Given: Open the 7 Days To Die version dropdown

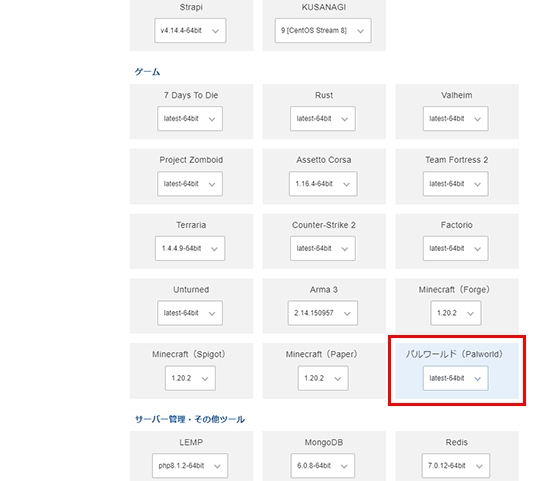Looking at the screenshot, I should [190, 119].
